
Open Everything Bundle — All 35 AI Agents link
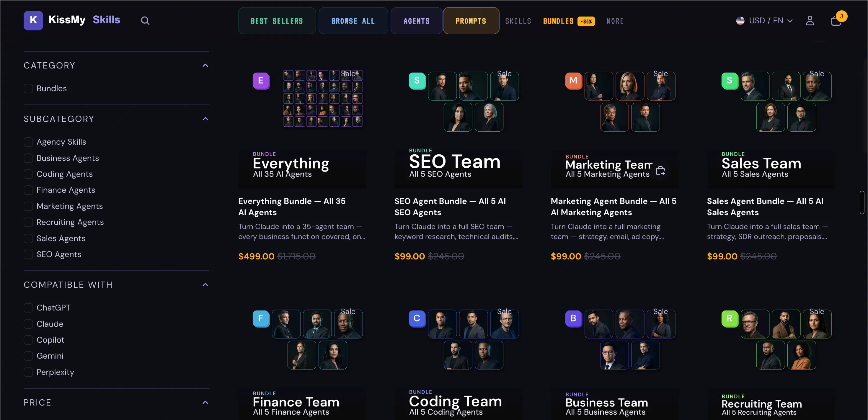tap(292, 207)
